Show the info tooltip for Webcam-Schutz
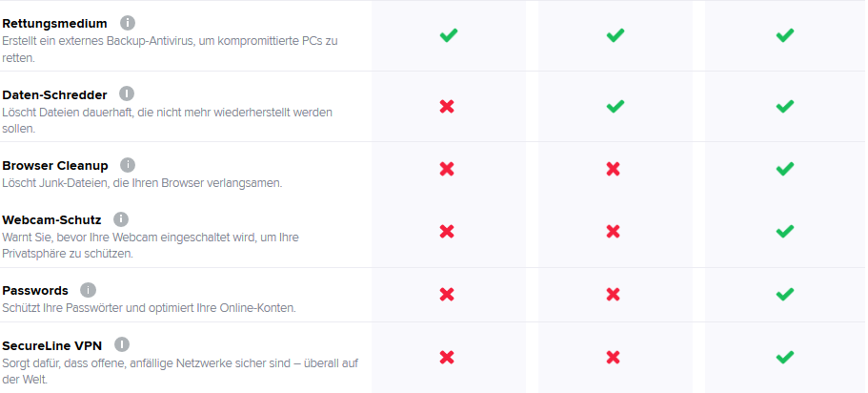 (120, 219)
